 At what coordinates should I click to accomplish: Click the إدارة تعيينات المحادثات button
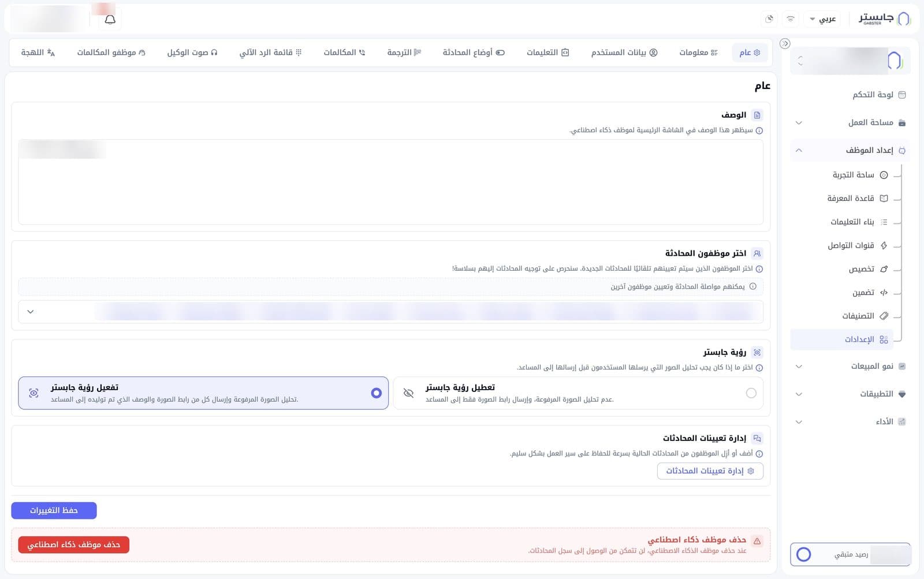[x=710, y=471]
